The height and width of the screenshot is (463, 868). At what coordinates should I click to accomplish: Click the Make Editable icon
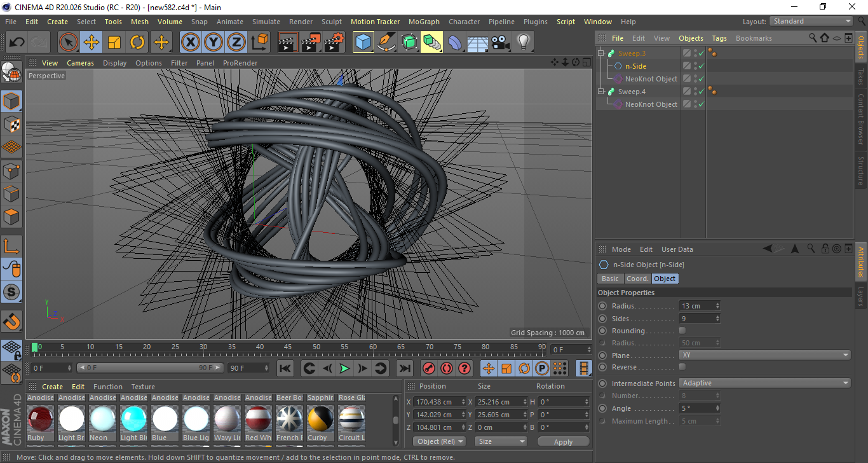pyautogui.click(x=11, y=73)
